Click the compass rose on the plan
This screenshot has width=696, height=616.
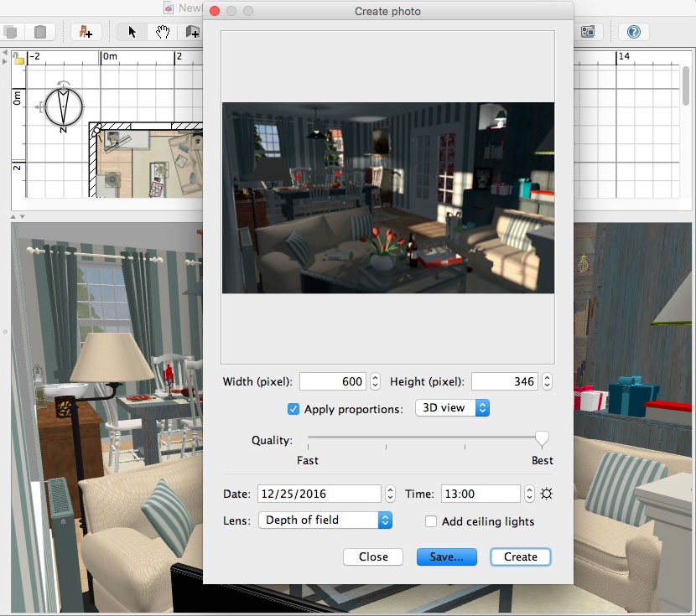(65, 106)
